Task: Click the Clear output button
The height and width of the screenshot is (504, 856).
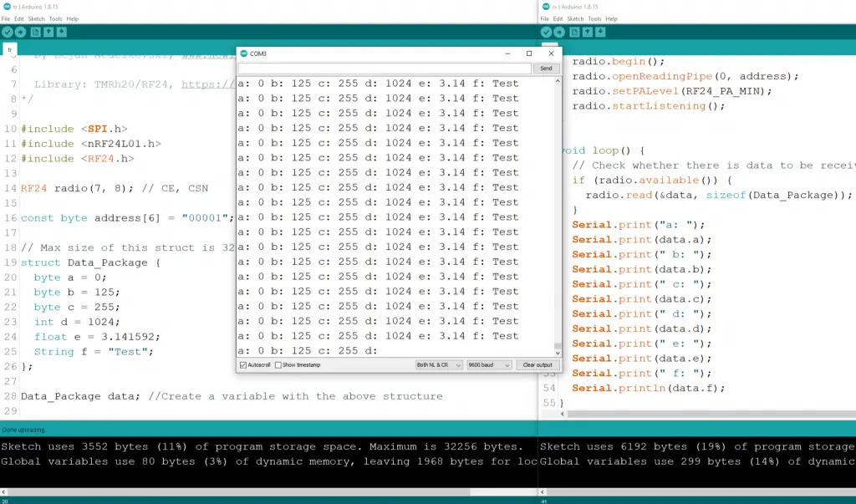Action: 538,365
